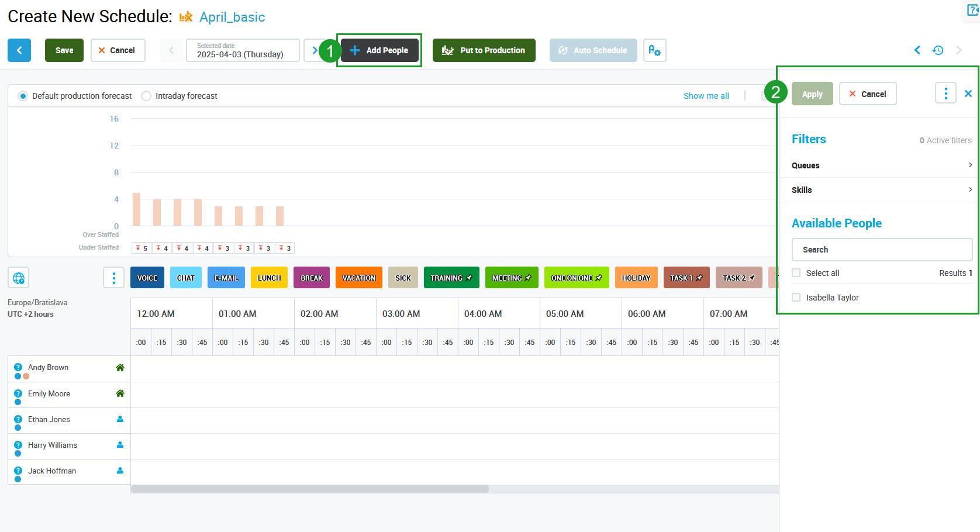The height and width of the screenshot is (532, 980).
Task: Expand the Queues filter
Action: (881, 165)
